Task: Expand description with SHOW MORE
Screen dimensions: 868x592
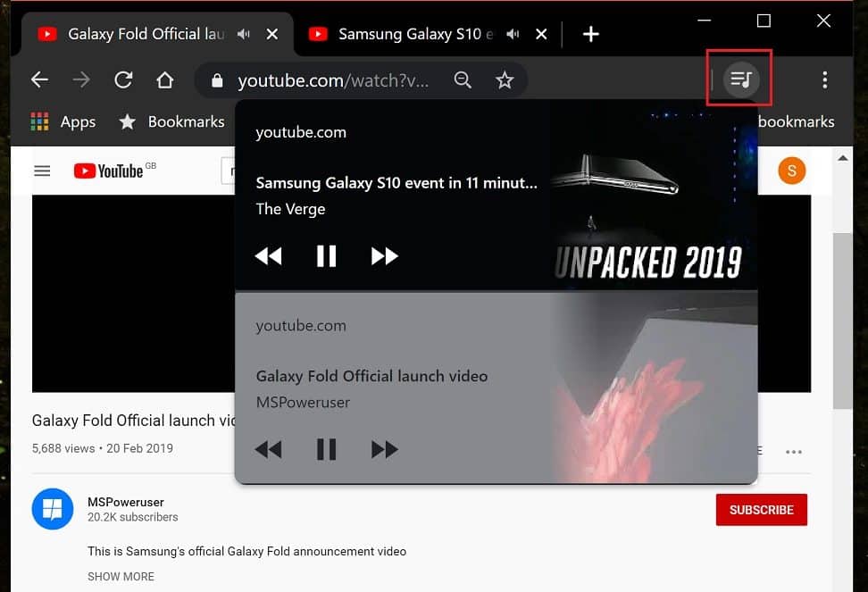Action: coord(121,577)
